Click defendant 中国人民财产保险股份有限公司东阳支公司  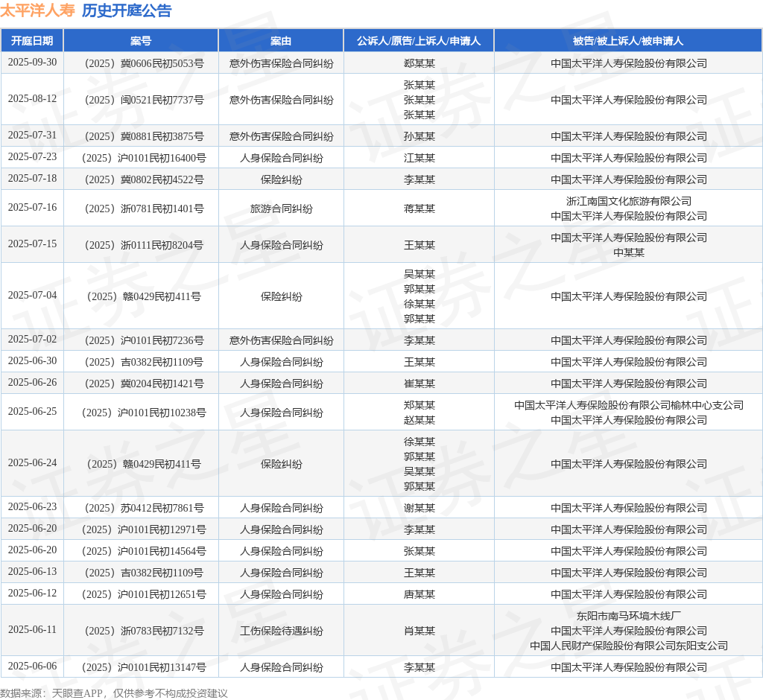point(629,646)
